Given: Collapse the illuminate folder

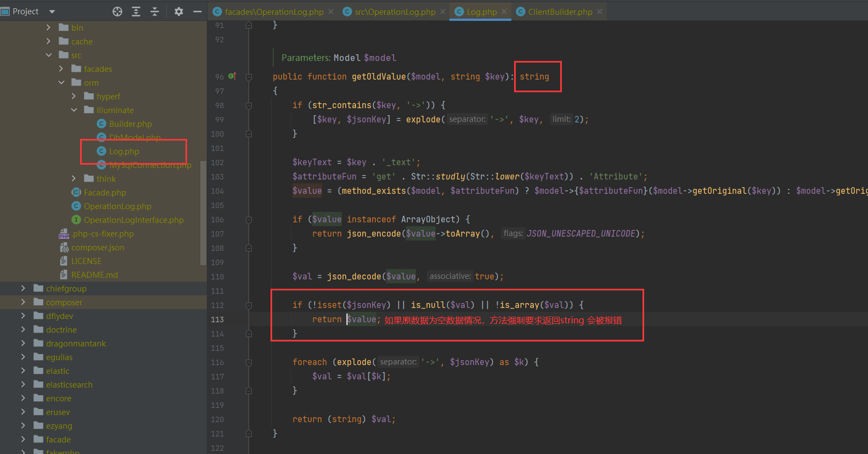Looking at the screenshot, I should pyautogui.click(x=74, y=110).
